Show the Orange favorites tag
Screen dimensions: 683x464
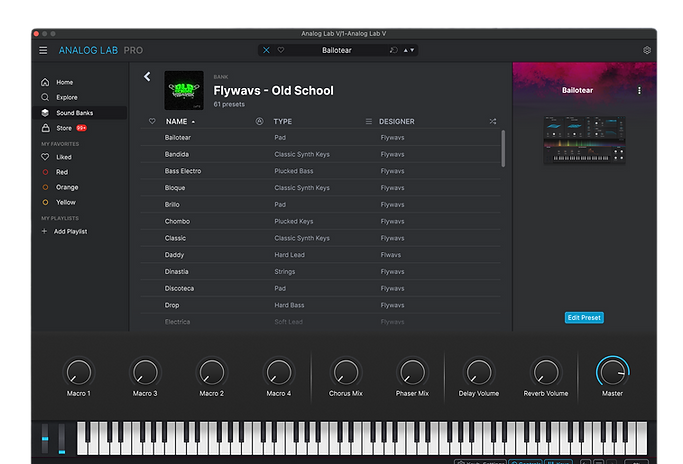click(80, 187)
